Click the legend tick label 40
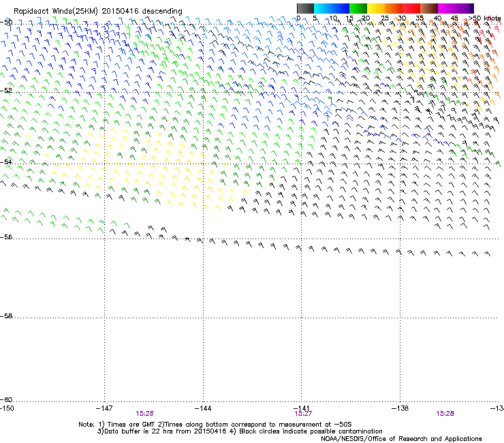This screenshot has width=504, height=443. [437, 18]
